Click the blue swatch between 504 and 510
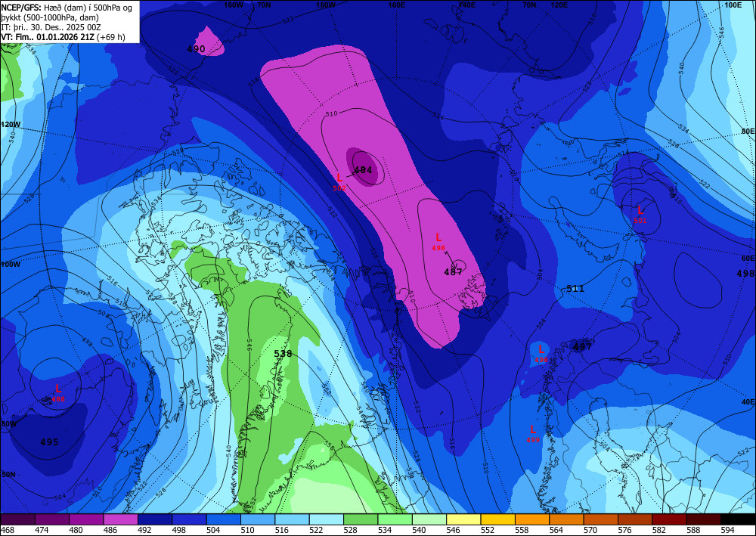This screenshot has width=756, height=536. pos(224,519)
